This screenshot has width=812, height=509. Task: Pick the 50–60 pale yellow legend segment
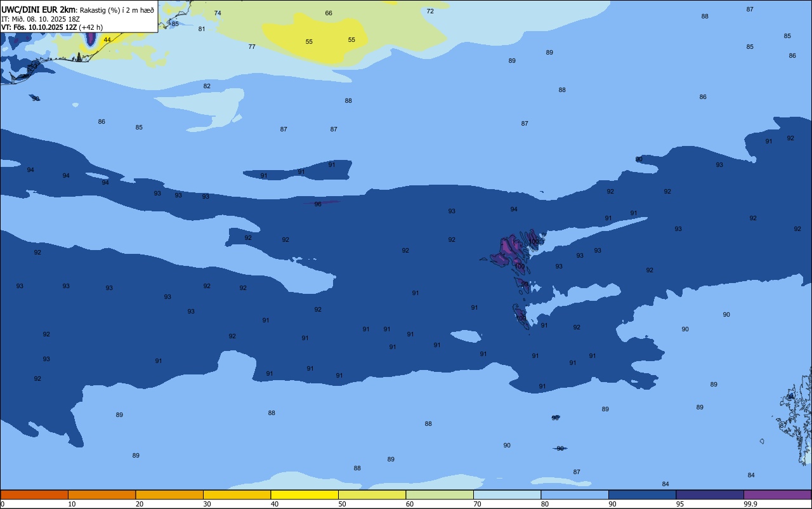(x=372, y=494)
